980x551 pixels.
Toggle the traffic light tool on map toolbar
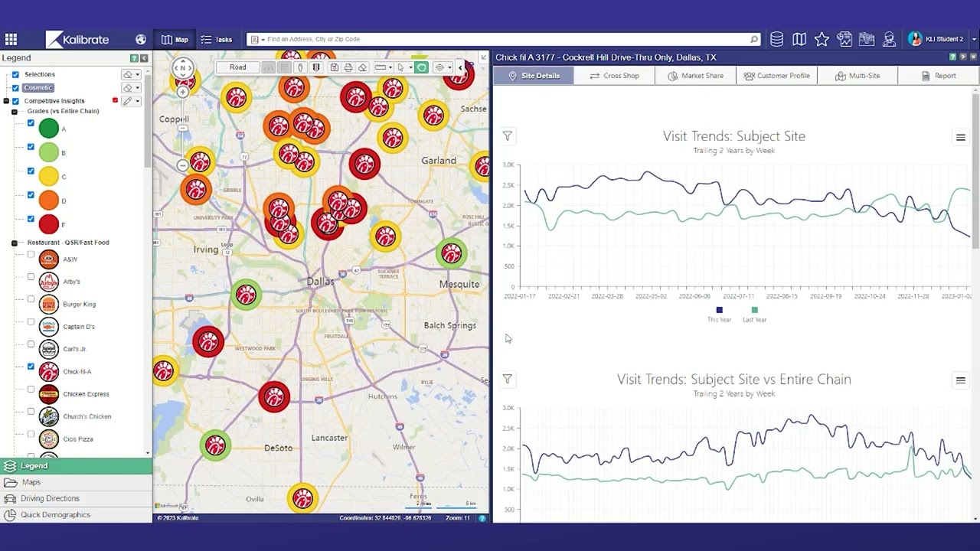point(315,67)
